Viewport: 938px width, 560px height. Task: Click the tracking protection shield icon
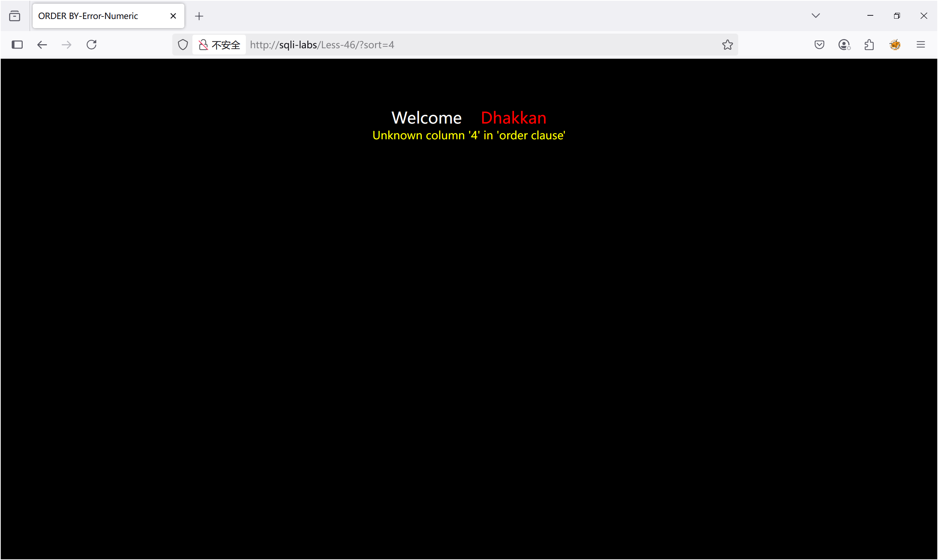coord(183,45)
